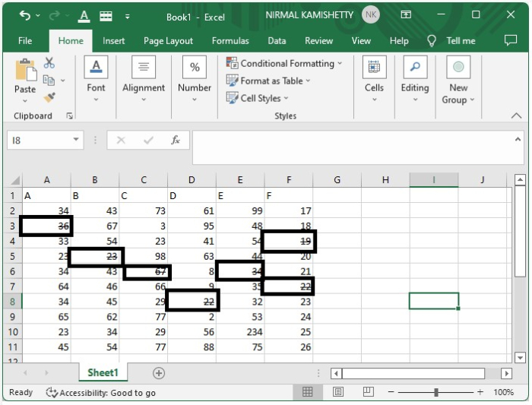Click the Undo arrow icon

[x=25, y=15]
